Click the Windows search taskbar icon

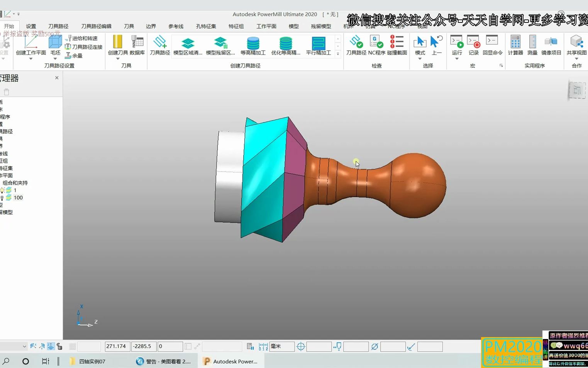(7, 361)
